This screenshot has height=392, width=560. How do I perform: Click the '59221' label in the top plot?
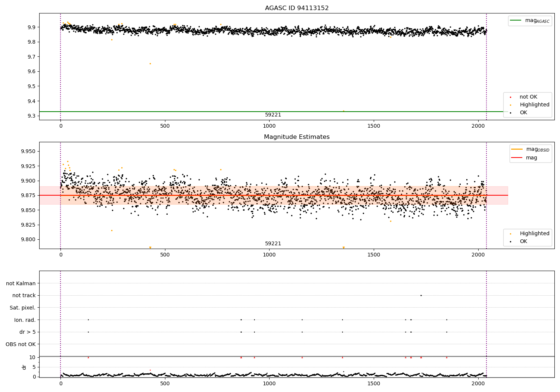[273, 115]
